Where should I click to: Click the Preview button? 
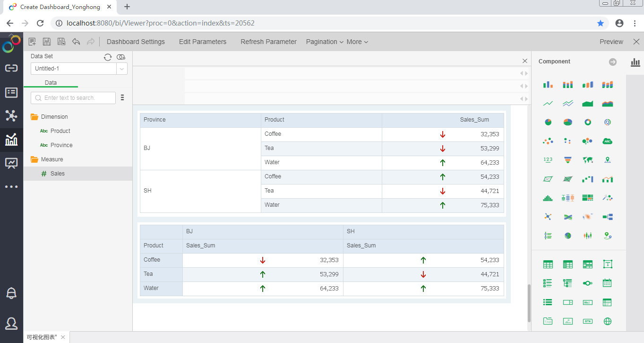[611, 42]
